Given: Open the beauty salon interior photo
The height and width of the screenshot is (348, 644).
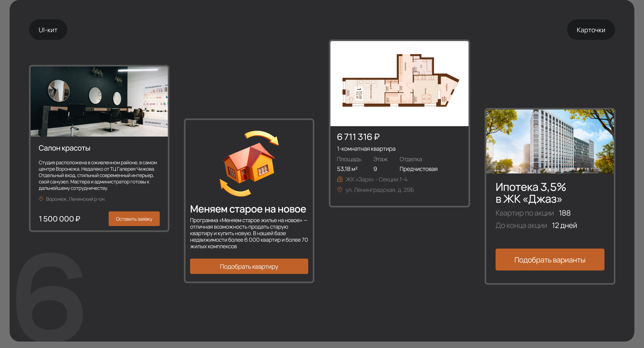Looking at the screenshot, I should point(99,101).
